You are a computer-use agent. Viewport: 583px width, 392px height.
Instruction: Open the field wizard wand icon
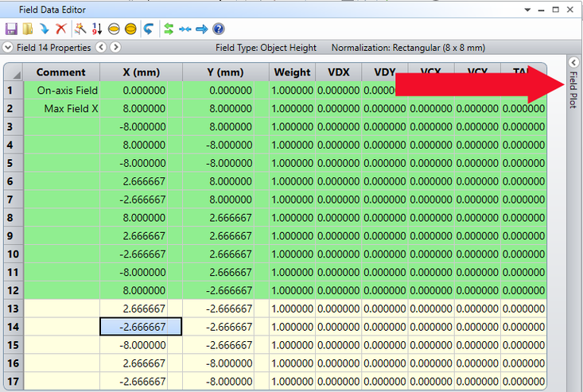80,29
